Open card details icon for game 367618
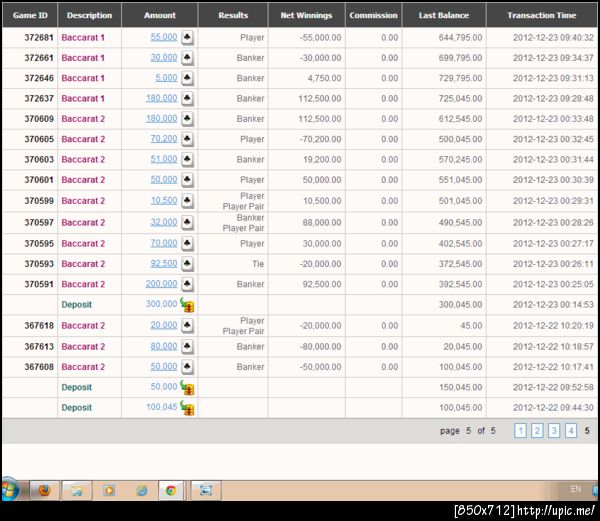This screenshot has width=600, height=521. (187, 326)
